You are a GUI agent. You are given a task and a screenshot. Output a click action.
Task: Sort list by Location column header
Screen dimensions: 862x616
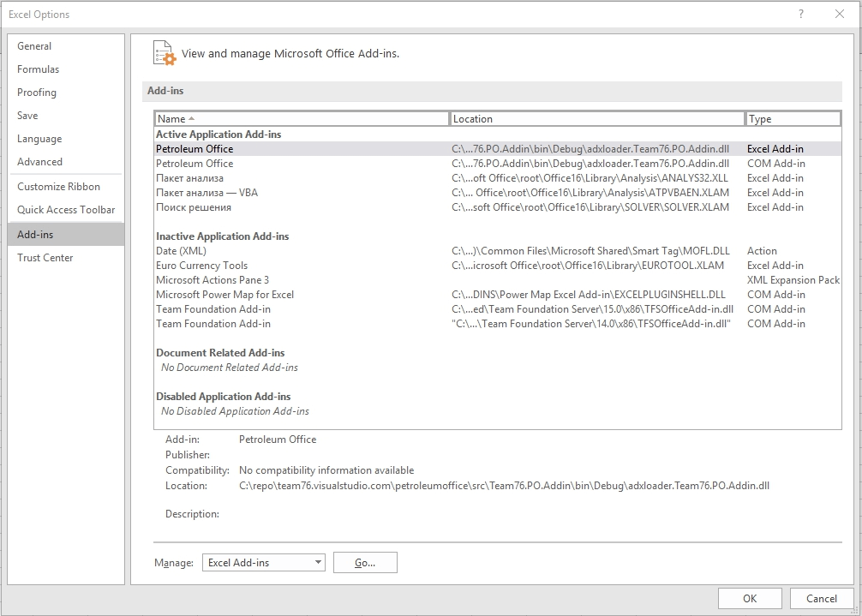[x=596, y=119]
